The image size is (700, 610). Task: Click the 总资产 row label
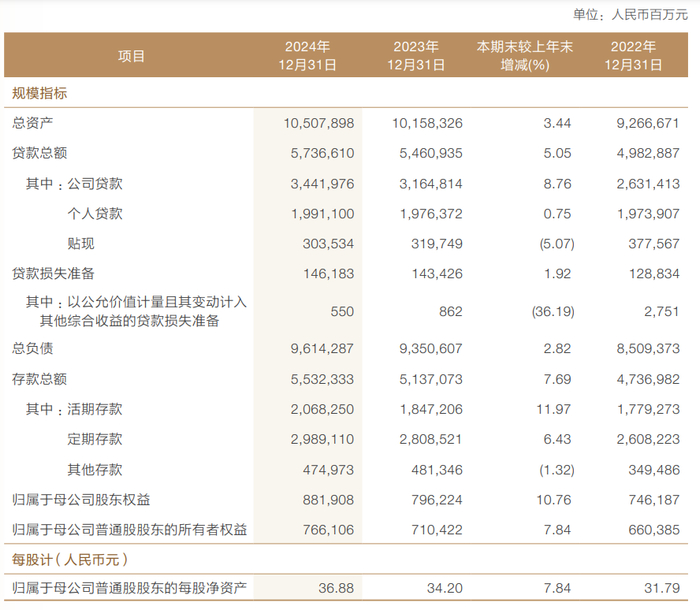[32, 123]
